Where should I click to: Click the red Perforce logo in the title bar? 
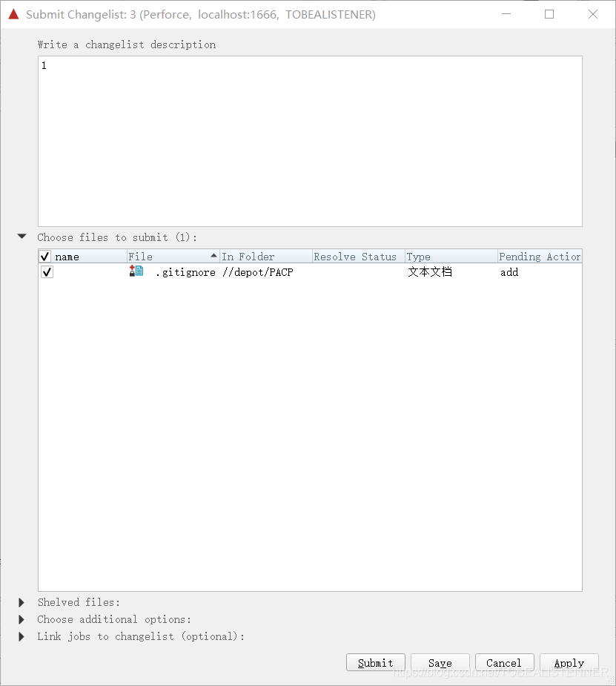point(14,14)
